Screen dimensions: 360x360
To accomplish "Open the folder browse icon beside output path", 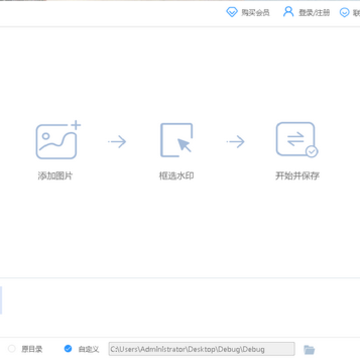I will [309, 350].
